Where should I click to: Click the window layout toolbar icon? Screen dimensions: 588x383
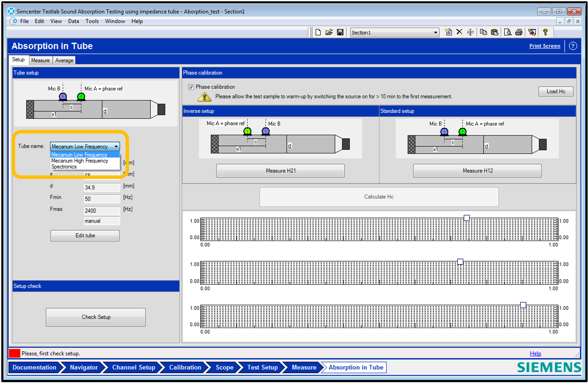(532, 32)
